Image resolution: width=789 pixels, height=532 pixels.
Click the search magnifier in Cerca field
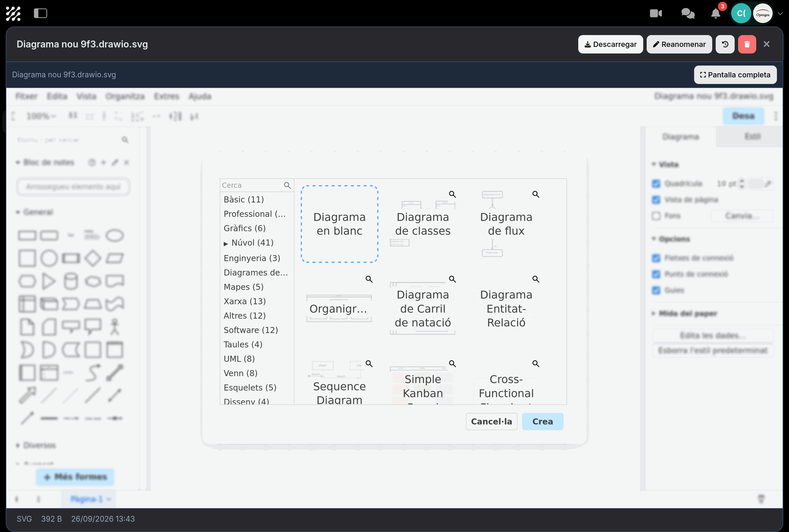(x=287, y=185)
